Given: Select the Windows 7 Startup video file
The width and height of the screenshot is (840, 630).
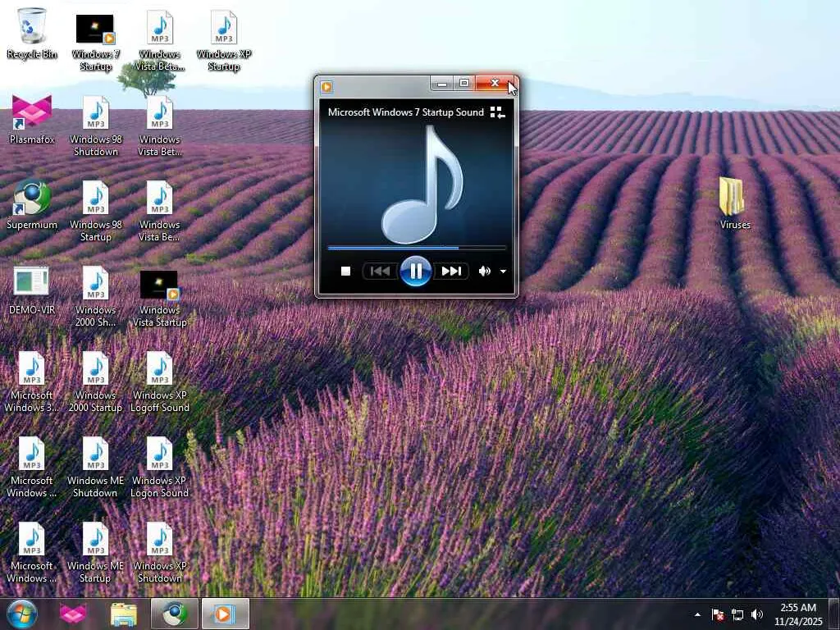Looking at the screenshot, I should (x=95, y=42).
